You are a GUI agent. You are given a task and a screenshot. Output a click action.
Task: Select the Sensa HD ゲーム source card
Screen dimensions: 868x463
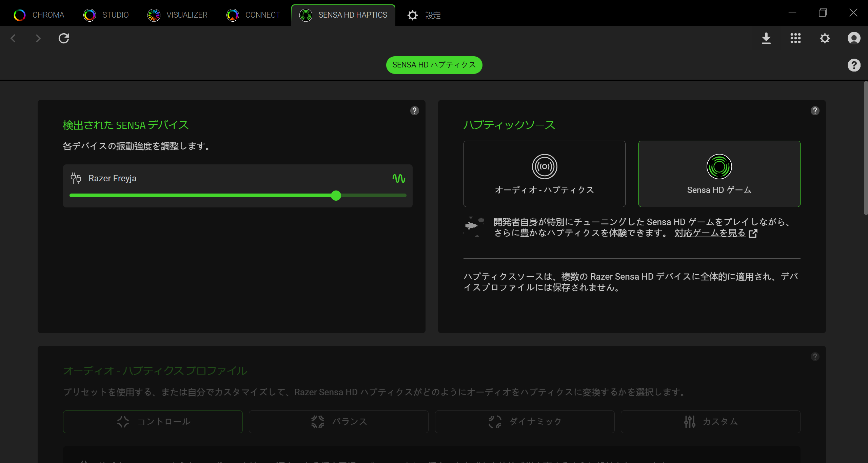[x=719, y=174]
